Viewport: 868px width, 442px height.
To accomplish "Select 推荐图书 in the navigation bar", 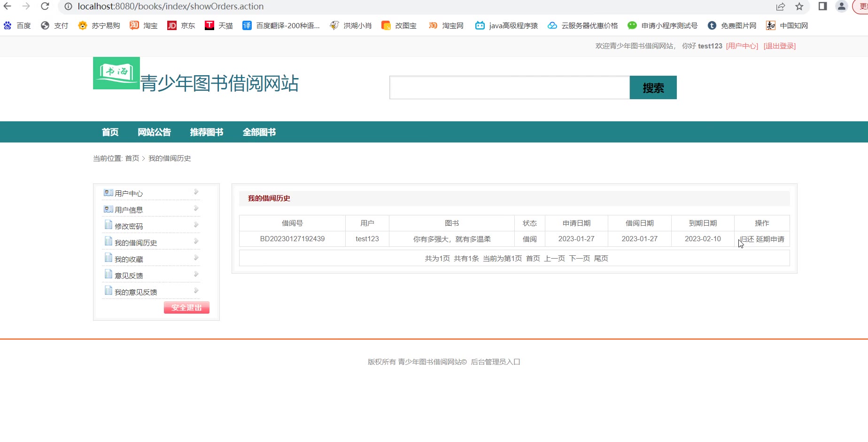I will click(206, 132).
